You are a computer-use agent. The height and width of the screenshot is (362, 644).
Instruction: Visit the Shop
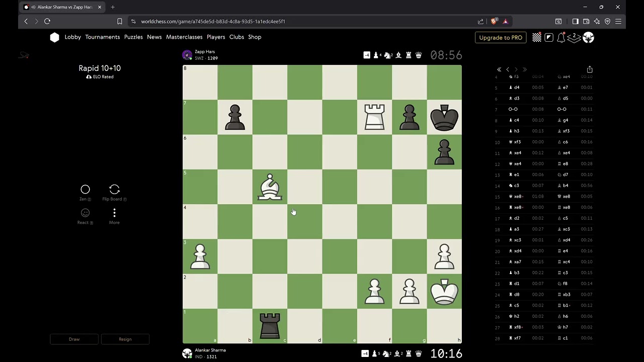pyautogui.click(x=255, y=37)
